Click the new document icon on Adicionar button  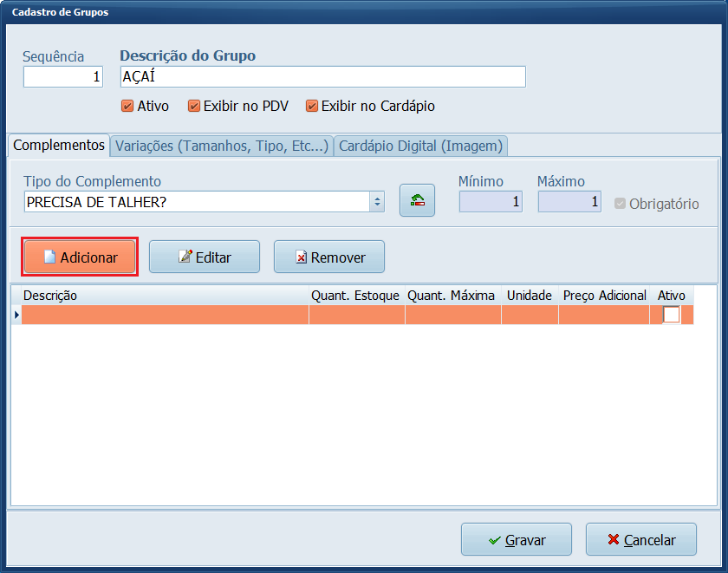click(x=51, y=257)
